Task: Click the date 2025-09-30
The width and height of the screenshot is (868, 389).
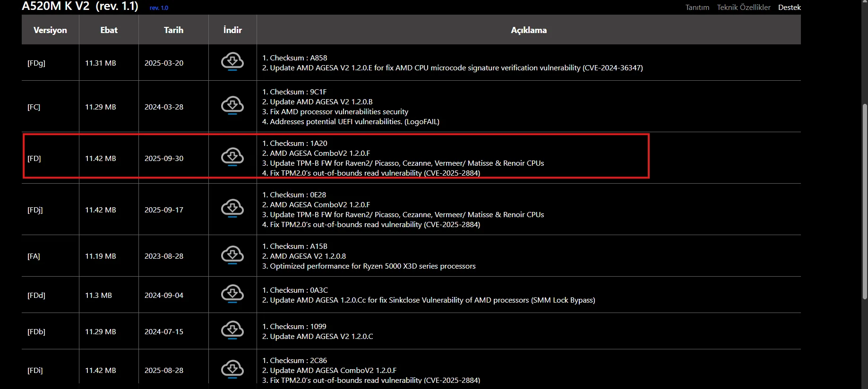Action: (164, 158)
